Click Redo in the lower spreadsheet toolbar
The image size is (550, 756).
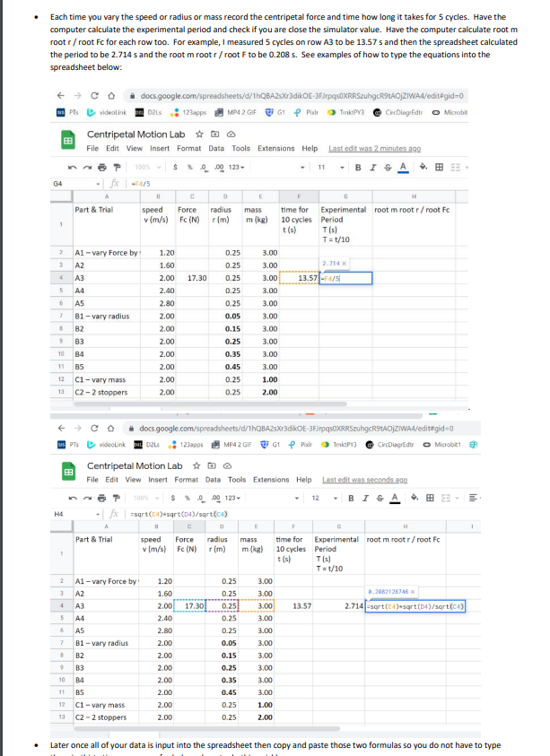(87, 498)
